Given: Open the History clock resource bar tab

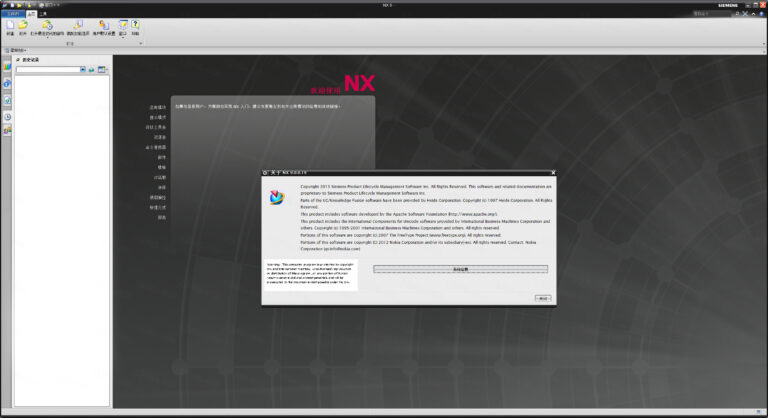Looking at the screenshot, I should [7, 117].
